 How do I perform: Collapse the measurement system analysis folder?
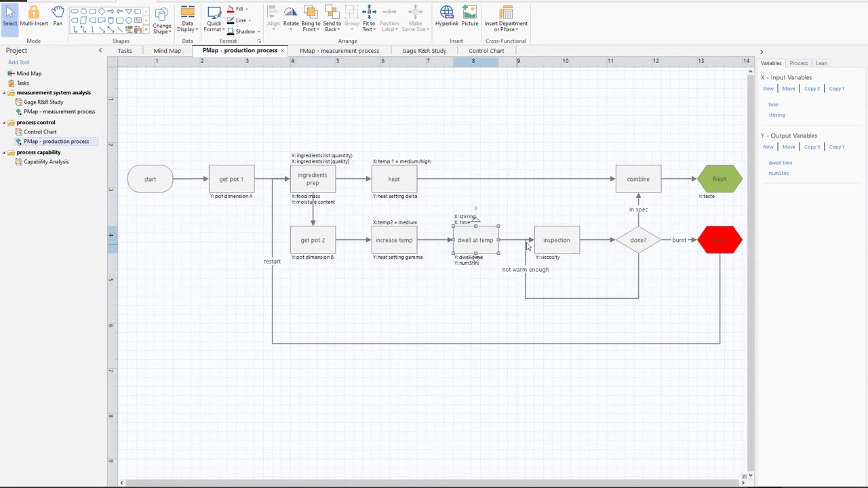[4, 93]
